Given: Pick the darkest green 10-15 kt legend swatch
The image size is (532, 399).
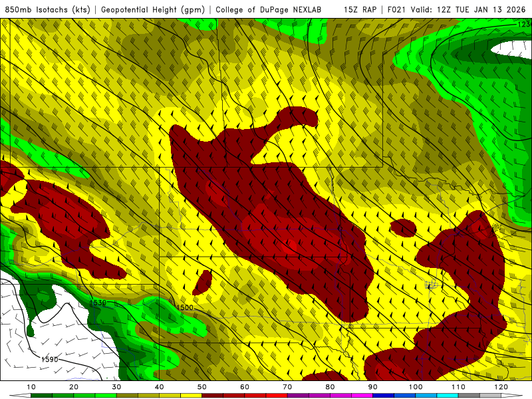Looking at the screenshot, I should pos(42,396).
